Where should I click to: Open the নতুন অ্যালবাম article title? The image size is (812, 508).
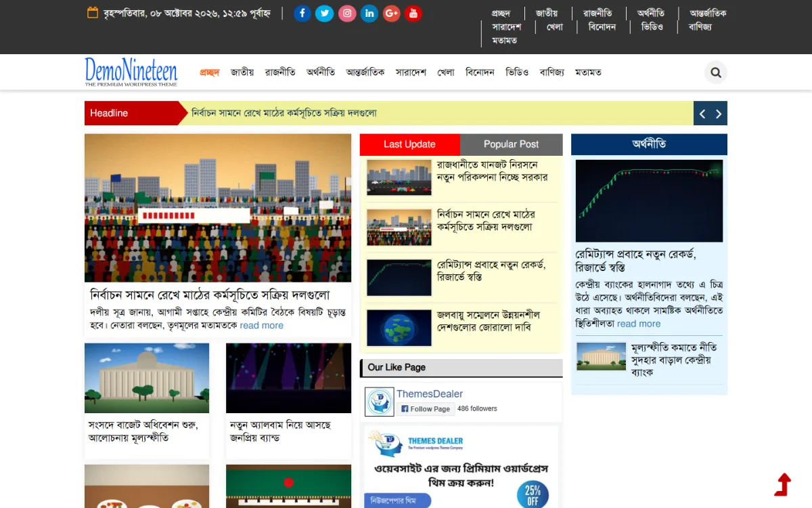click(280, 431)
